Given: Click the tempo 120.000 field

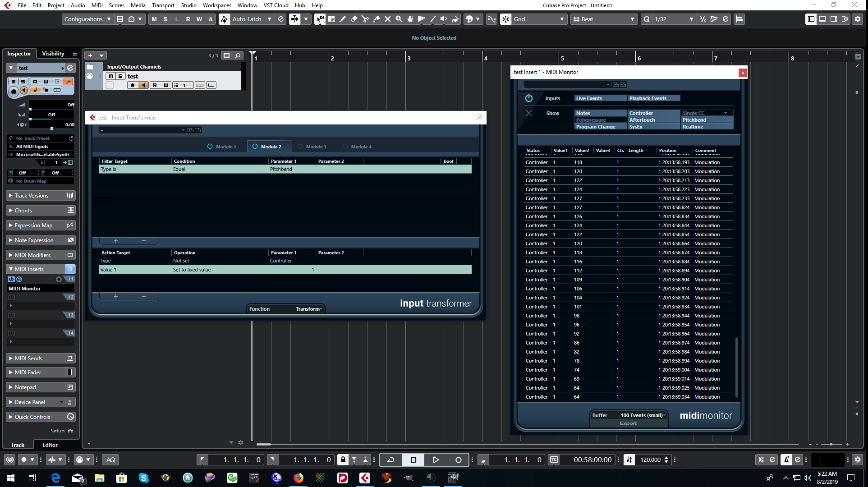Looking at the screenshot, I should click(651, 460).
